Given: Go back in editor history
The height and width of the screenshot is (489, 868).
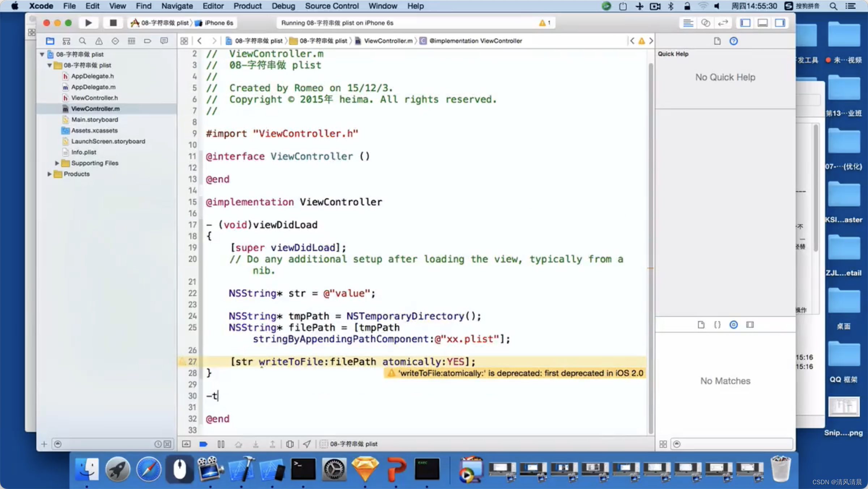Looking at the screenshot, I should tap(199, 41).
